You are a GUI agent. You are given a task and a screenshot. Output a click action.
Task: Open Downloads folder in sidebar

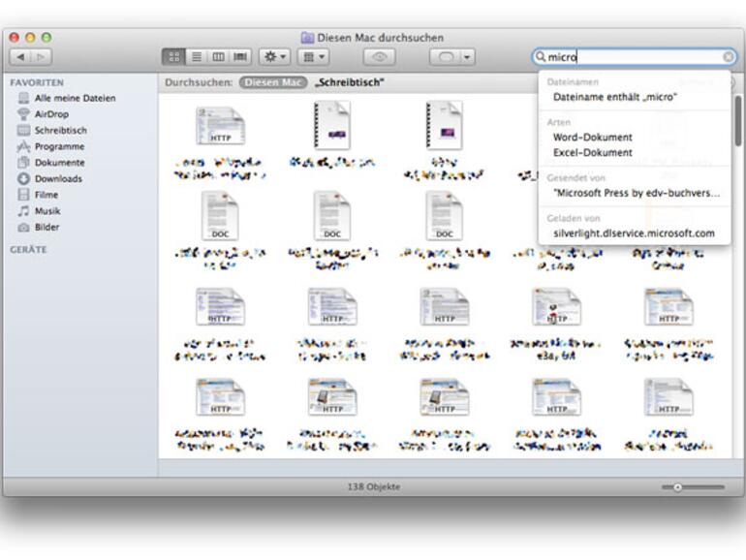coord(58,178)
